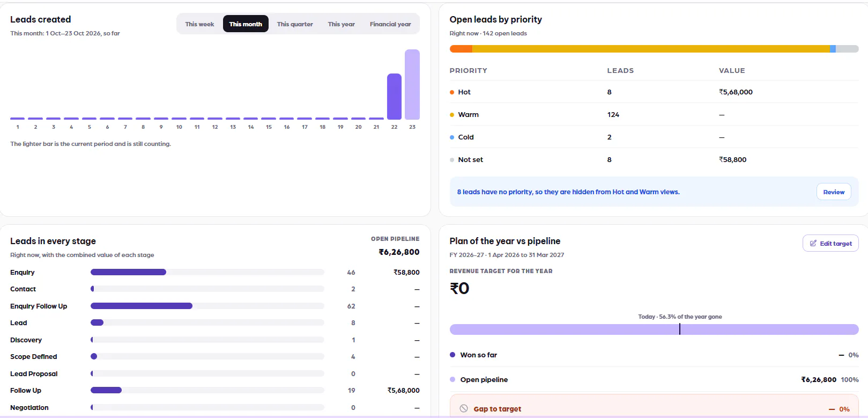Open the Enquiry stage row

coord(215,272)
